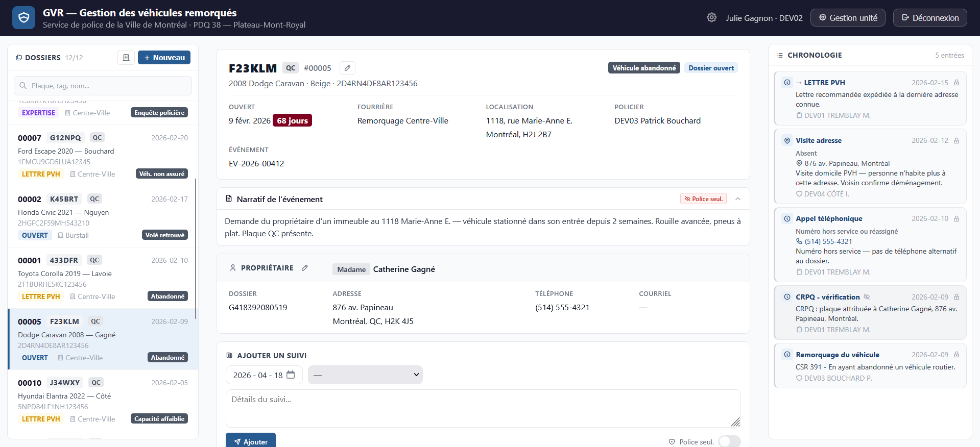
Task: Click the Plaque, tag, nom search field
Action: click(103, 86)
